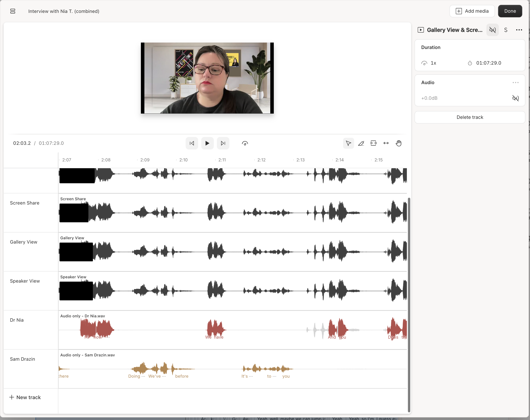
Task: Click the timeline vertical scrollbar
Action: pyautogui.click(x=409, y=305)
